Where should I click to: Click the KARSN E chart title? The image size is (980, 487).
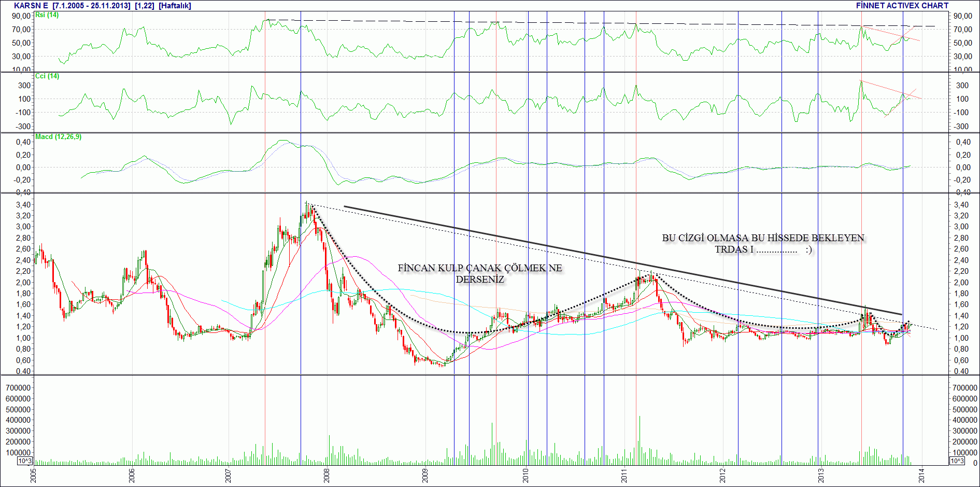coord(31,6)
